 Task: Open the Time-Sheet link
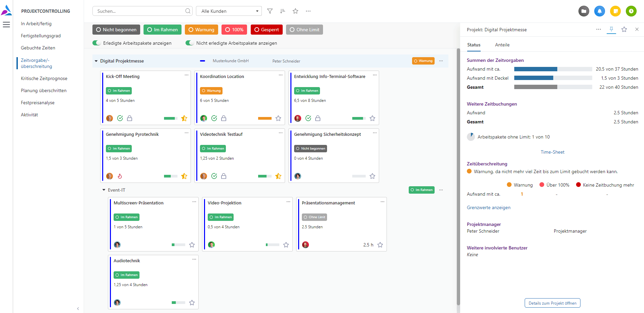[x=552, y=152]
